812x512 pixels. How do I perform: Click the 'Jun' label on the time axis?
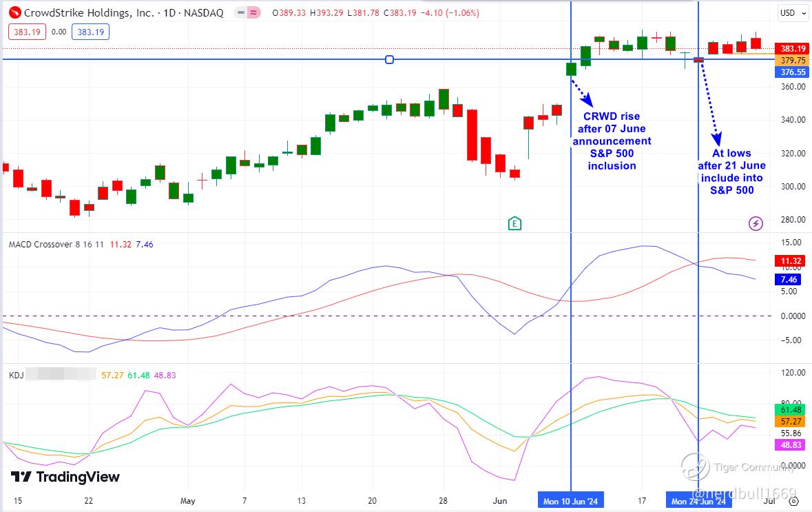pos(500,501)
